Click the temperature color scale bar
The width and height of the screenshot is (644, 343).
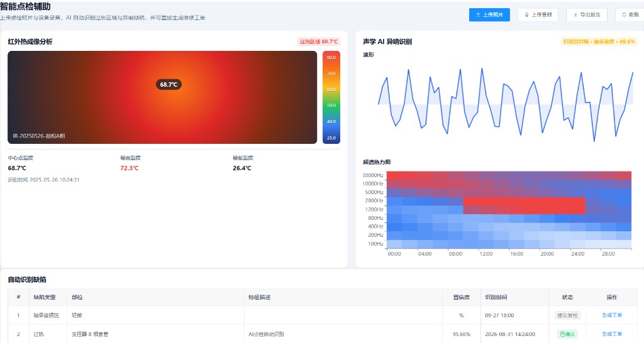click(331, 97)
